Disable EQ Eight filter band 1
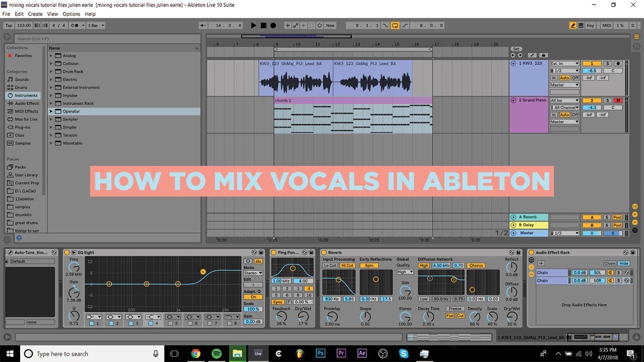Viewport: 644px width, 362px height. coord(92,323)
